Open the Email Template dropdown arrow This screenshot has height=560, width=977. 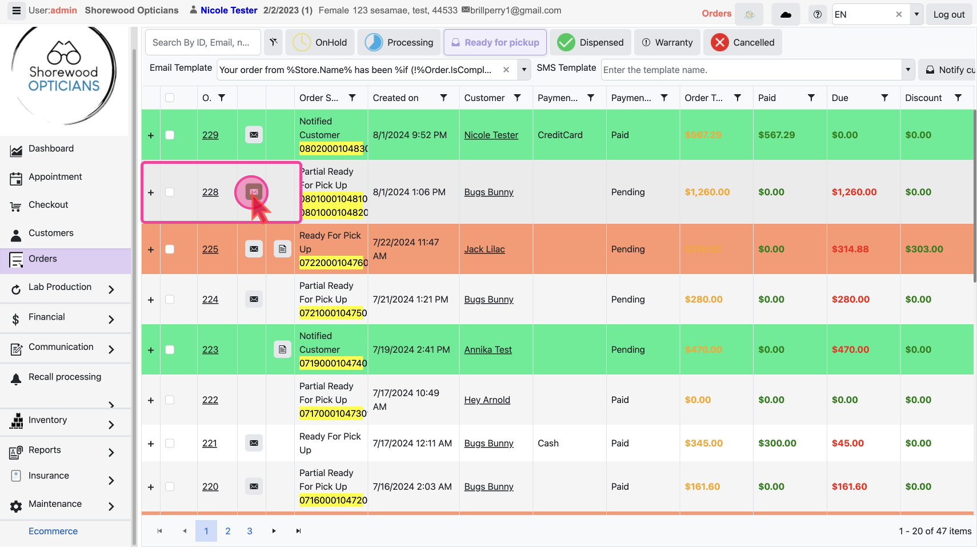(524, 70)
